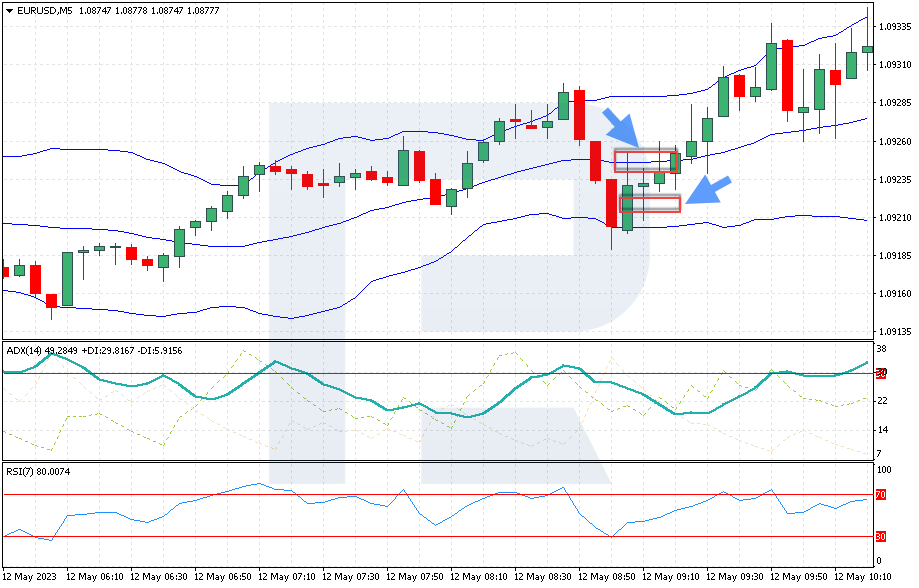Select the RSI overbought 70 level line
Screen dimensions: 919x588
pos(438,495)
